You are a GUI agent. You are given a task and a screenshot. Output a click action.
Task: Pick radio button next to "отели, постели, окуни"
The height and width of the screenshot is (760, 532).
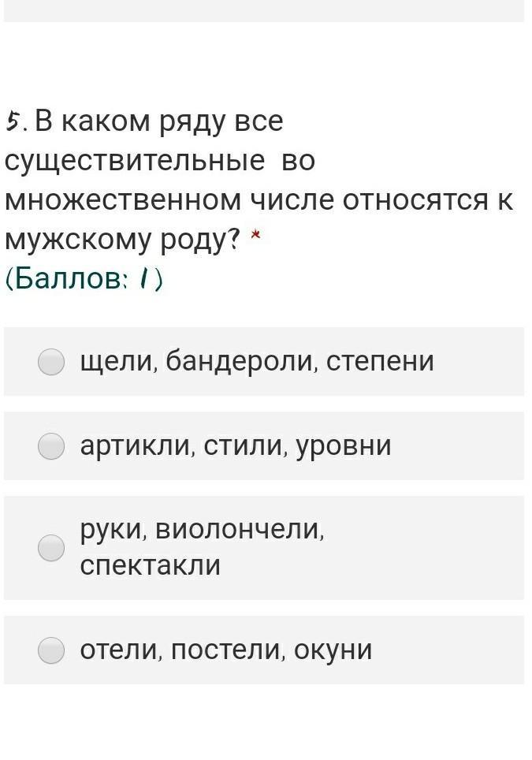tap(51, 650)
